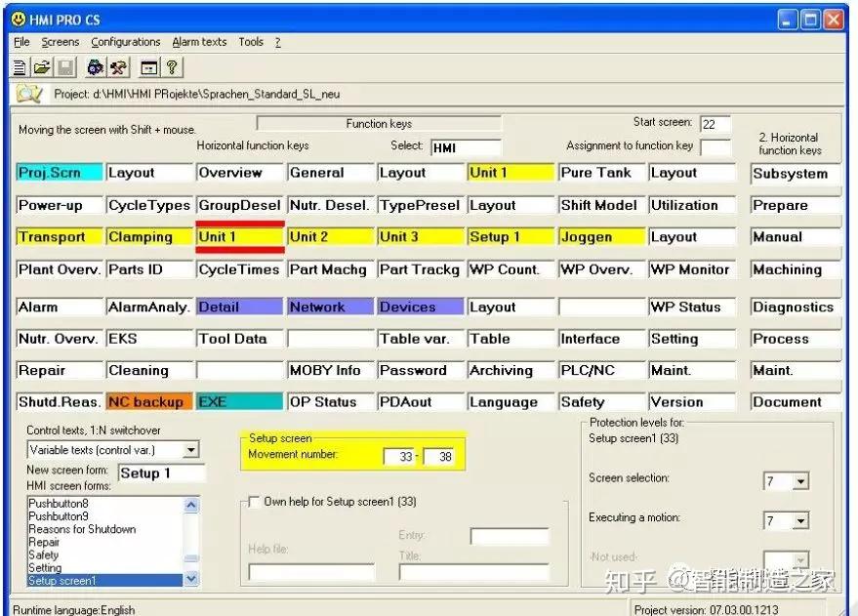Click the project folder search icon

pyautogui.click(x=28, y=94)
